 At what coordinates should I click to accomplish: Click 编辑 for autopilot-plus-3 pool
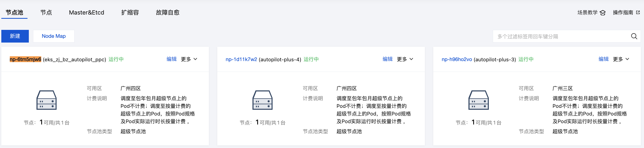click(603, 59)
